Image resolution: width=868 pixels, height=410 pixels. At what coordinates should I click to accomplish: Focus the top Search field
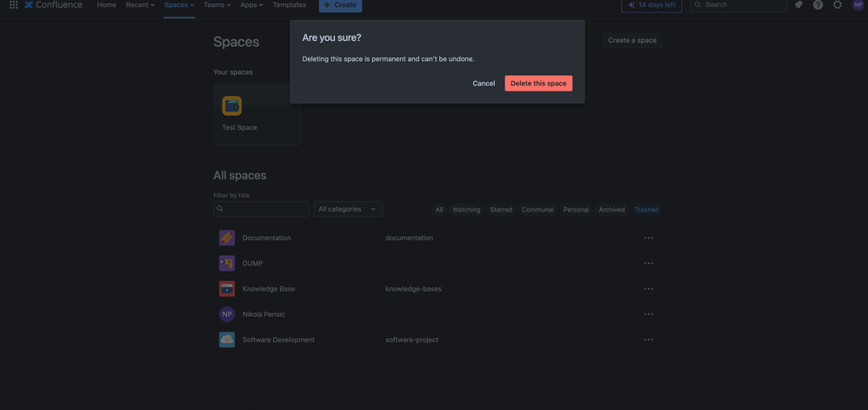click(738, 5)
